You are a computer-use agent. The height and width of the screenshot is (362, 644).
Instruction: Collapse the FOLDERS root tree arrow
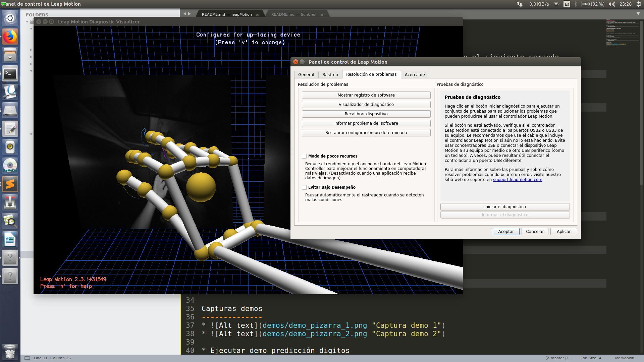pyautogui.click(x=27, y=22)
